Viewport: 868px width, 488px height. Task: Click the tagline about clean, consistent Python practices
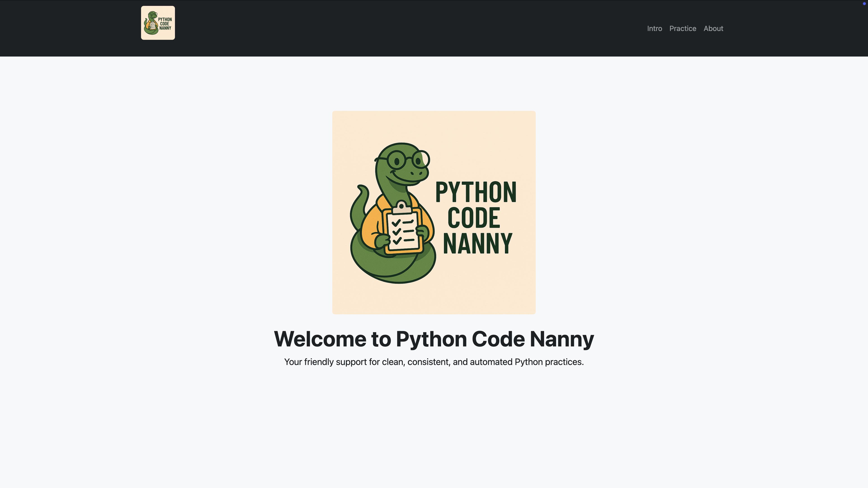(x=434, y=362)
